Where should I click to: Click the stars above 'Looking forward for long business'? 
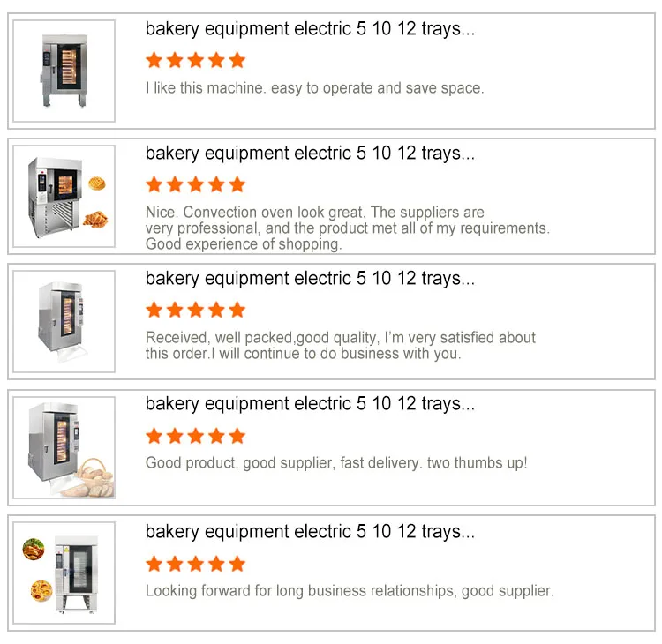point(195,563)
